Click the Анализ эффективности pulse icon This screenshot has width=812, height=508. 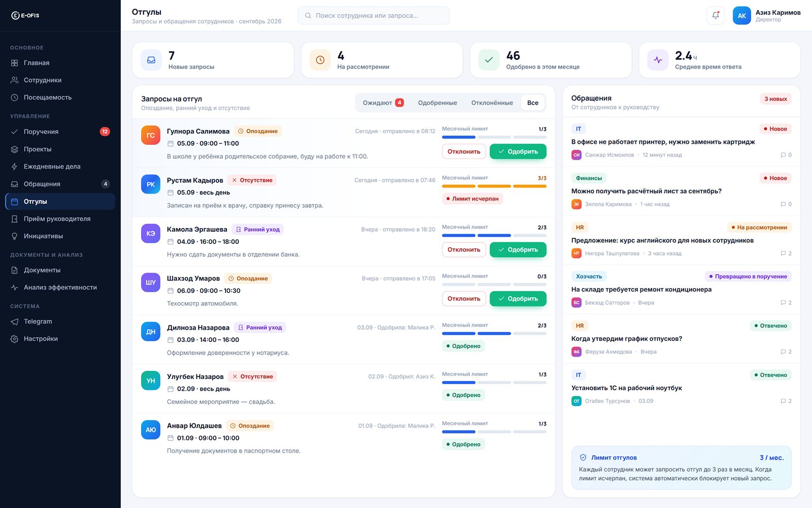pyautogui.click(x=14, y=288)
